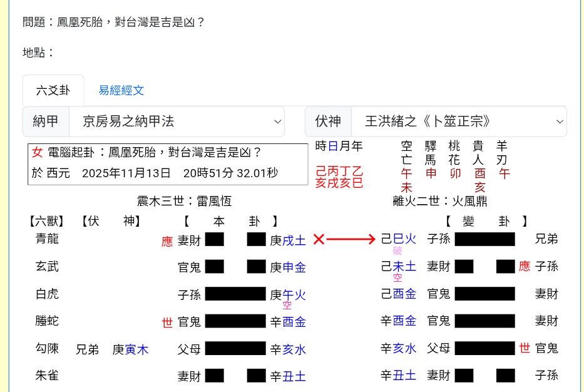584x392 pixels.
Task: Switch to the 易經經文 tab
Action: [x=121, y=90]
